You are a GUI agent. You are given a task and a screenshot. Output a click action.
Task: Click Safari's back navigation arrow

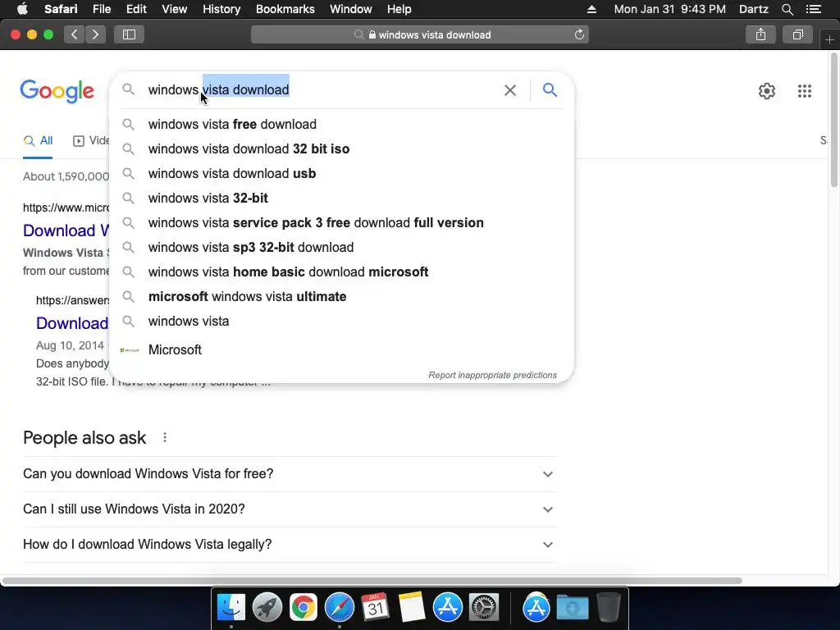click(x=75, y=34)
